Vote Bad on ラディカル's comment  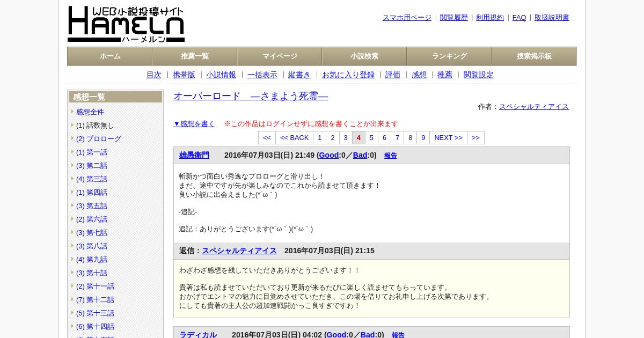point(368,334)
